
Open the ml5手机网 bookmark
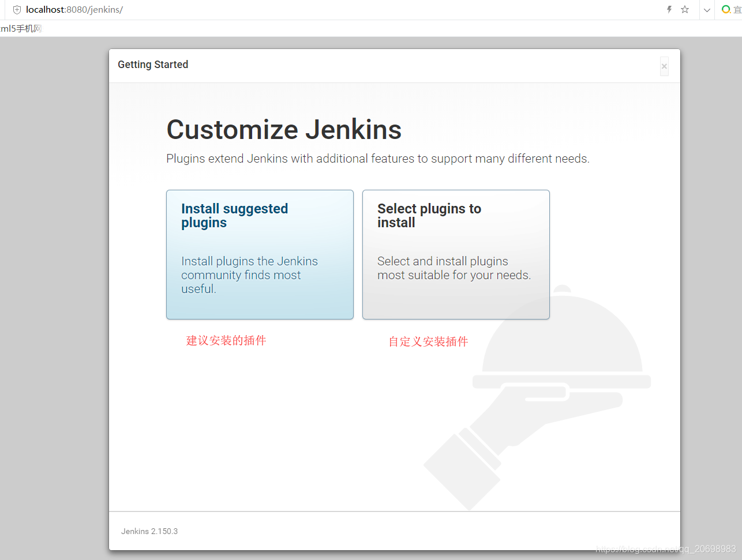click(x=21, y=29)
